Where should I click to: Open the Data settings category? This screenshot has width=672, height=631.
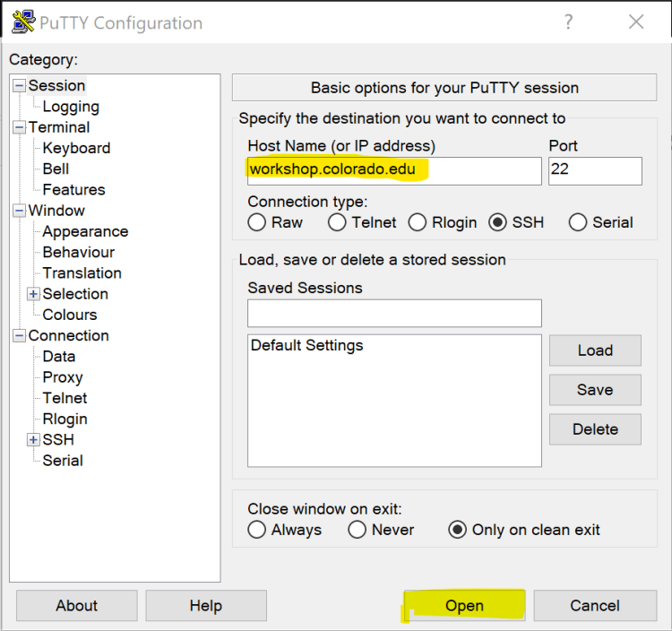(59, 356)
